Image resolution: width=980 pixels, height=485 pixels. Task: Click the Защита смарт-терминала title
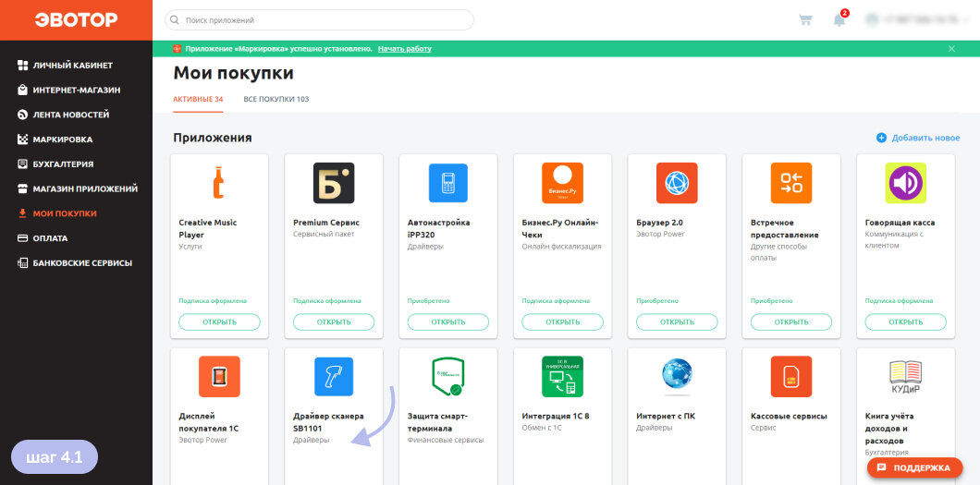tap(437, 422)
